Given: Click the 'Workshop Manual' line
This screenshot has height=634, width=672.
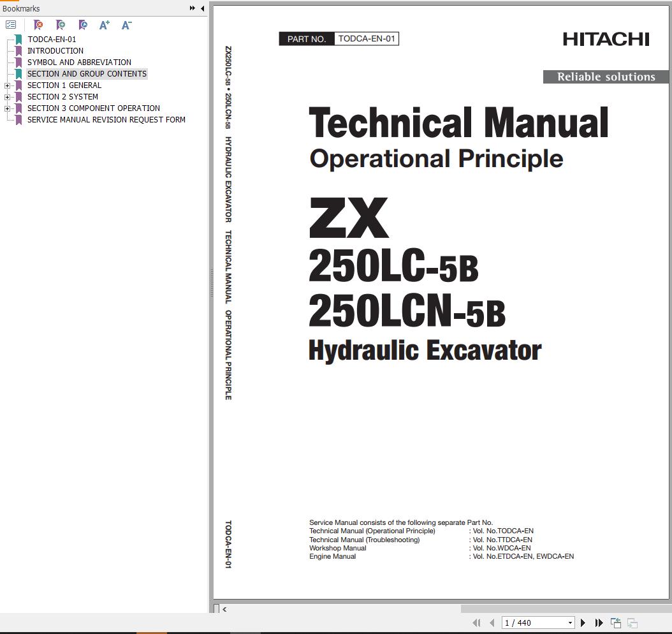Looking at the screenshot, I should (338, 549).
